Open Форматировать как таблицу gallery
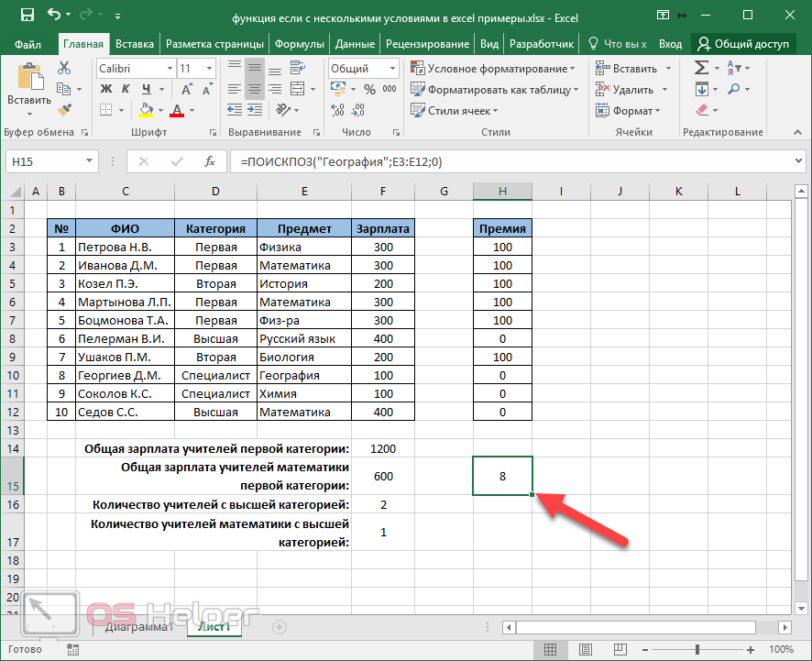The image size is (812, 661). [x=495, y=90]
